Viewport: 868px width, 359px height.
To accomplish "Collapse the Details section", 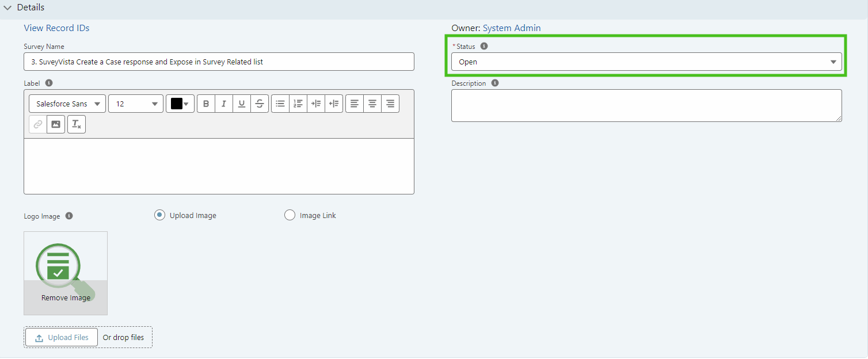I will tap(8, 7).
